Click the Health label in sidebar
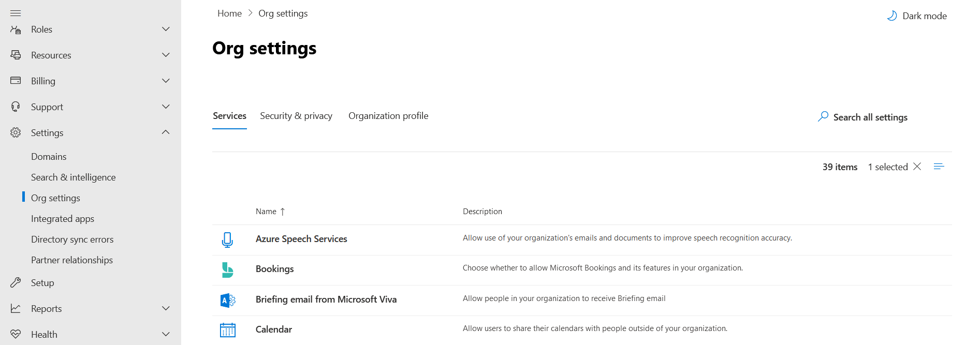The height and width of the screenshot is (345, 980). pos(44,335)
